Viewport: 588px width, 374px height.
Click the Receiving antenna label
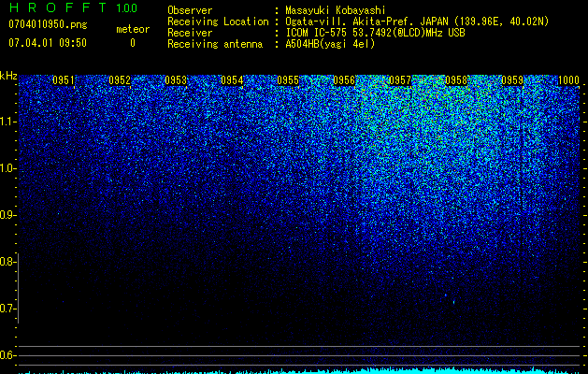click(215, 44)
